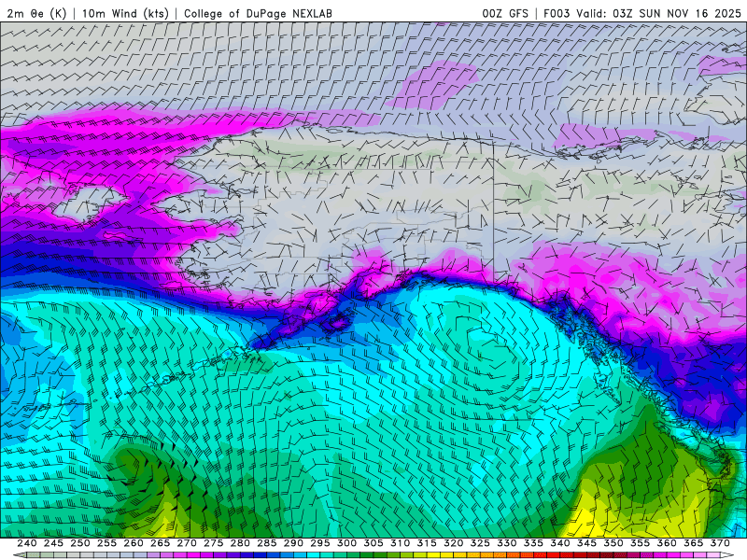
Task: Click the '00Z GFS' model run label
Action: [505, 13]
